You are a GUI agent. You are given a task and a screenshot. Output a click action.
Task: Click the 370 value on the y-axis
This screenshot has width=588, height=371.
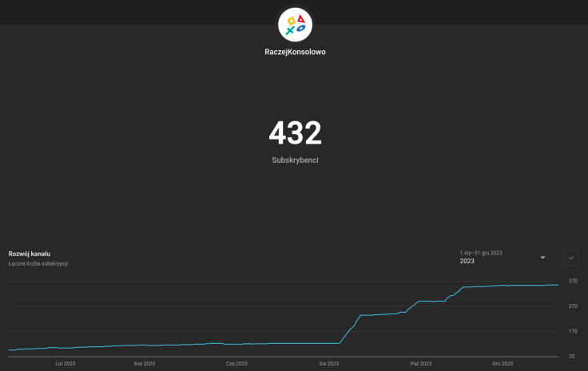(x=573, y=281)
